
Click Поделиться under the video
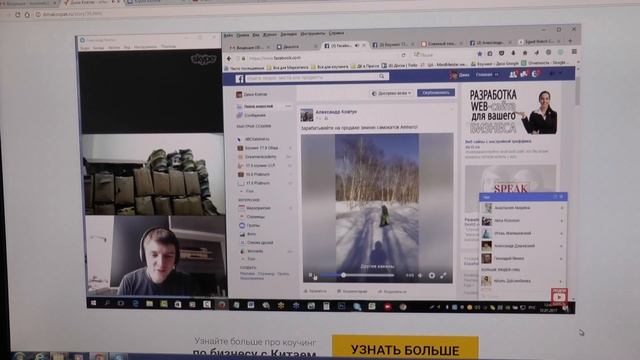tap(392, 291)
